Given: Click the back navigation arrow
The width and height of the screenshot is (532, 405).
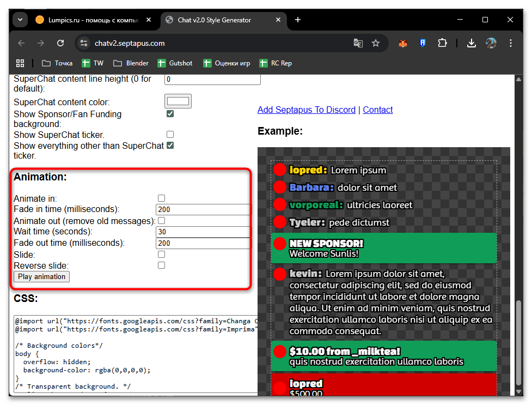Looking at the screenshot, I should pos(21,43).
